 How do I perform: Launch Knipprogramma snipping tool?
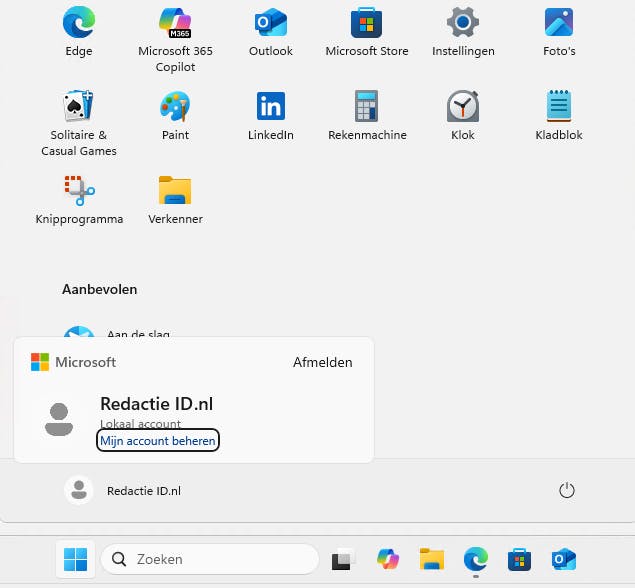click(x=79, y=200)
